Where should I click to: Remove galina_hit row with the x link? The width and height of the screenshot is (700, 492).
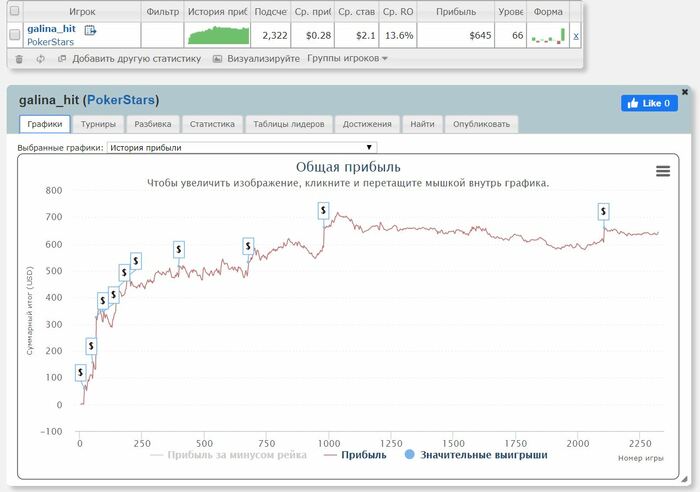576,36
